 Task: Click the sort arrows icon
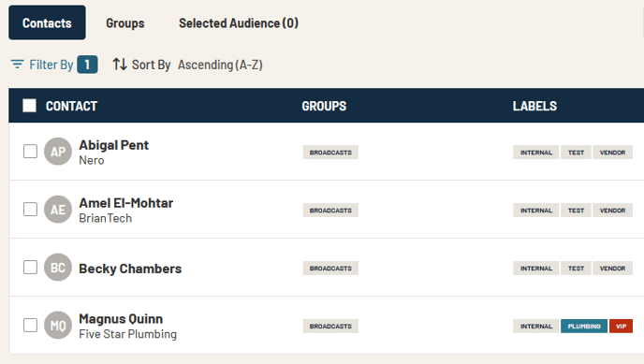pyautogui.click(x=120, y=65)
